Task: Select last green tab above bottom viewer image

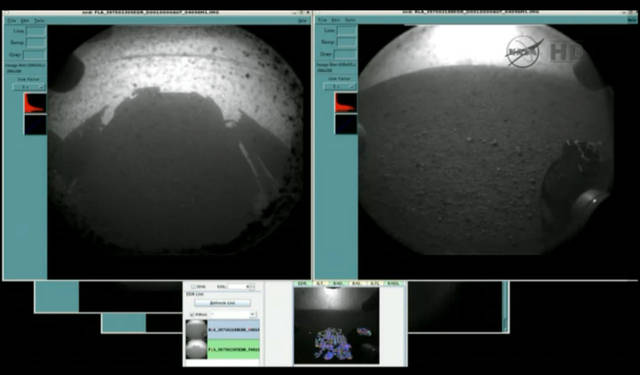Action: click(393, 283)
